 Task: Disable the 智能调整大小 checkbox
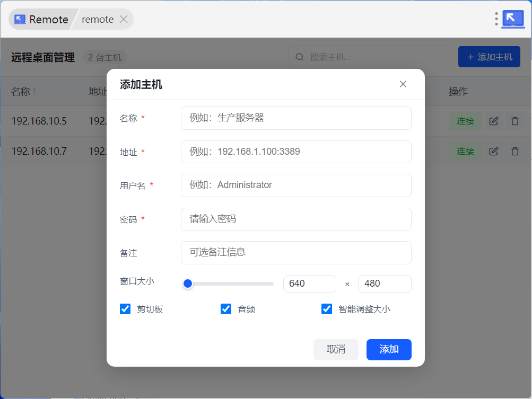(327, 309)
